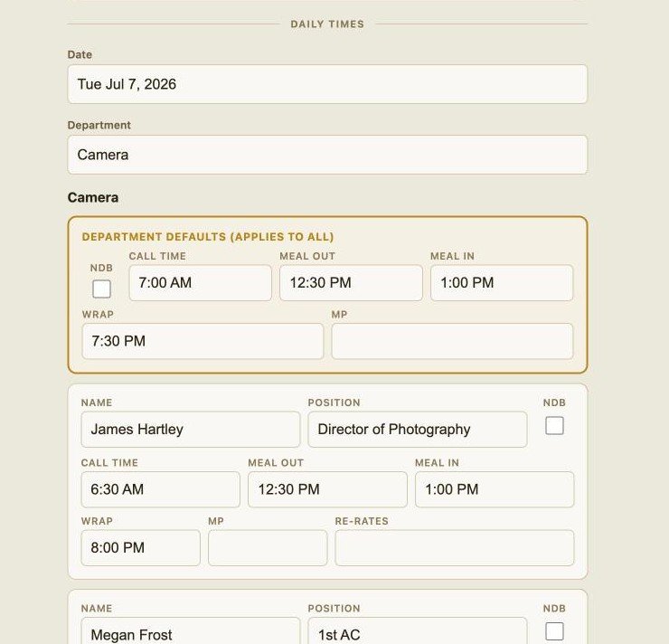Click James Hartley's empty Re-Rates field
This screenshot has height=644, width=669.
tap(455, 548)
